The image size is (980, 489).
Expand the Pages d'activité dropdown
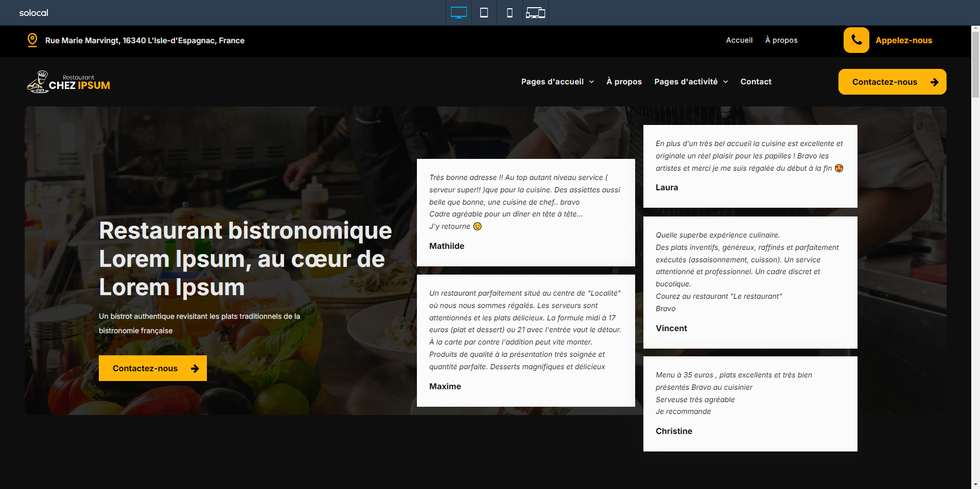691,82
